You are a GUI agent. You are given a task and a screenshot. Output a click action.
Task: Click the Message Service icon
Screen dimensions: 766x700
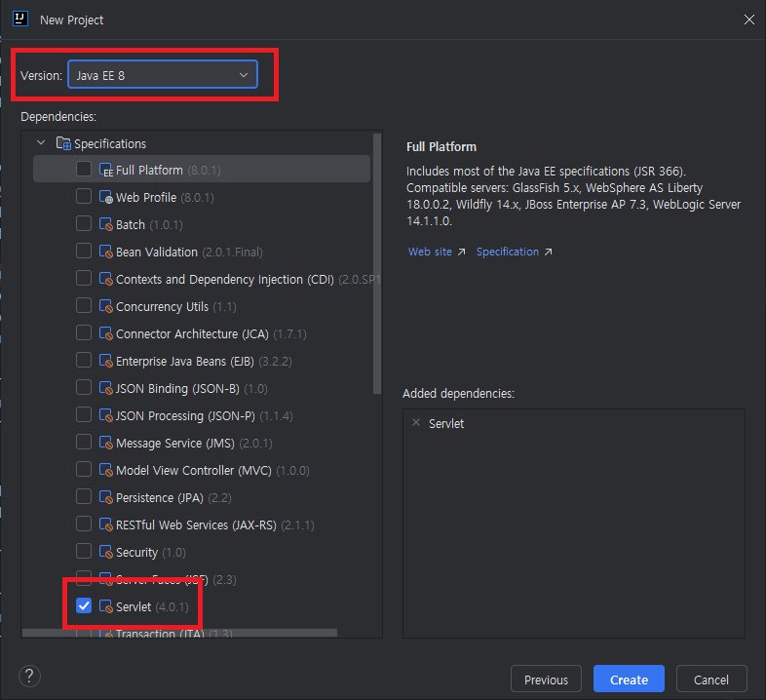(106, 443)
